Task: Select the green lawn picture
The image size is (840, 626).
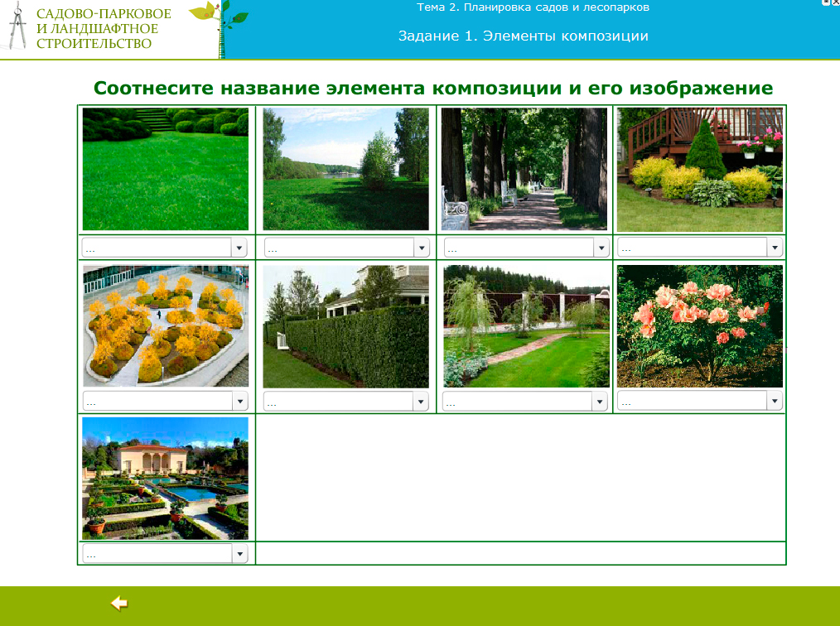Action: 166,169
